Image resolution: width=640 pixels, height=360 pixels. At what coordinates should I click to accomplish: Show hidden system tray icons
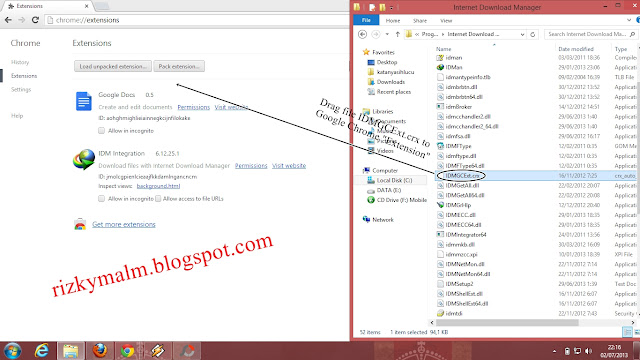pyautogui.click(x=554, y=351)
